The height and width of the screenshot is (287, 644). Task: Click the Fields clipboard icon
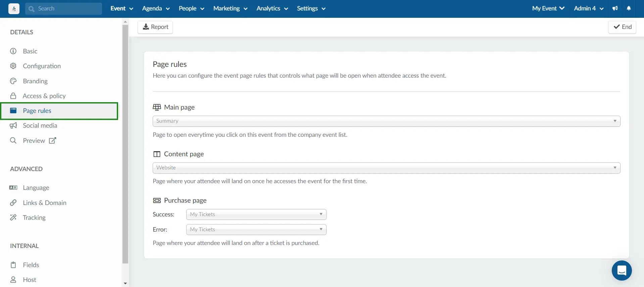click(13, 265)
